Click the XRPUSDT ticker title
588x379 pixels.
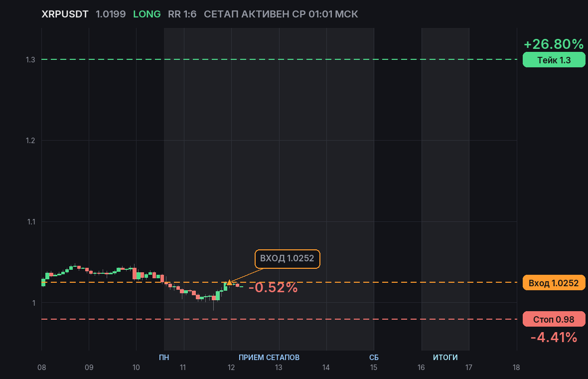pyautogui.click(x=65, y=14)
